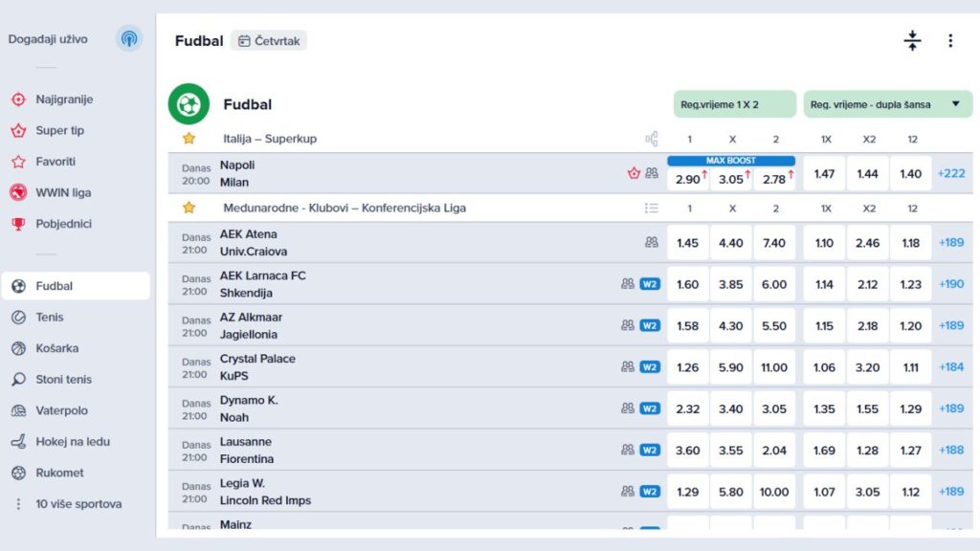
Task: Expand the 10 više sportova list
Action: pos(77,504)
